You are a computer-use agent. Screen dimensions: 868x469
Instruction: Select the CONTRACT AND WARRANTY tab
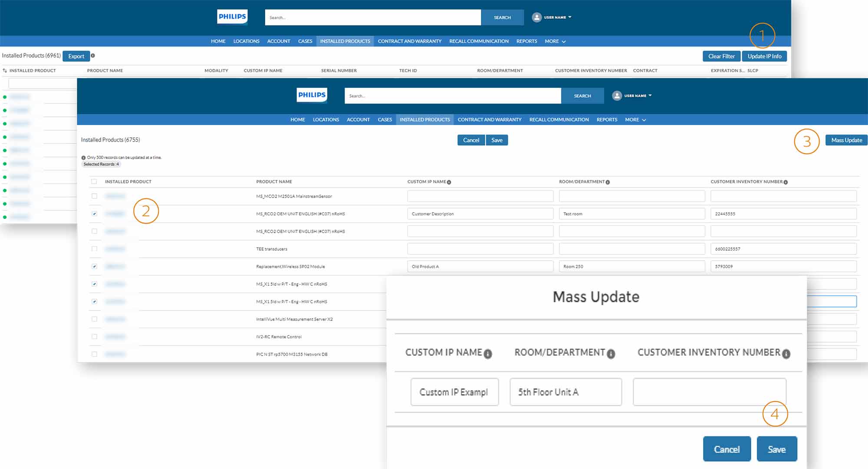[410, 41]
